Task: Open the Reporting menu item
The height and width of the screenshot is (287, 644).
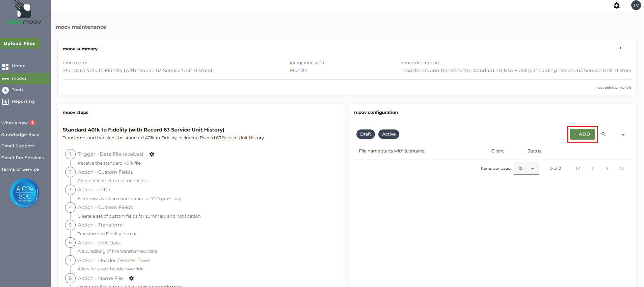Action: [23, 101]
